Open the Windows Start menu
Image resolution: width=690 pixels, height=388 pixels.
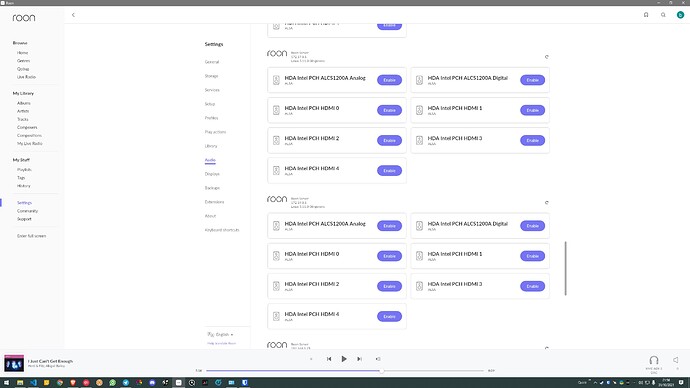(7, 383)
